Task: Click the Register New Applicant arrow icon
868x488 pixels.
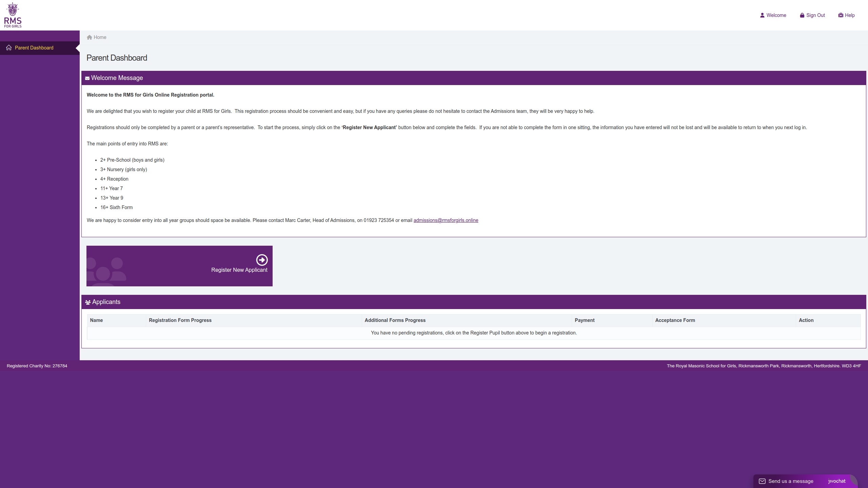Action: point(262,260)
